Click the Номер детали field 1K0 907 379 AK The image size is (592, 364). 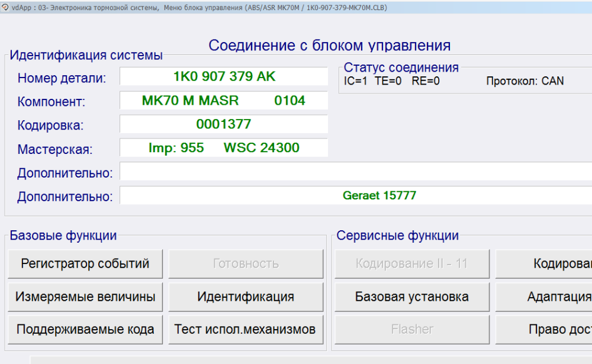[224, 76]
